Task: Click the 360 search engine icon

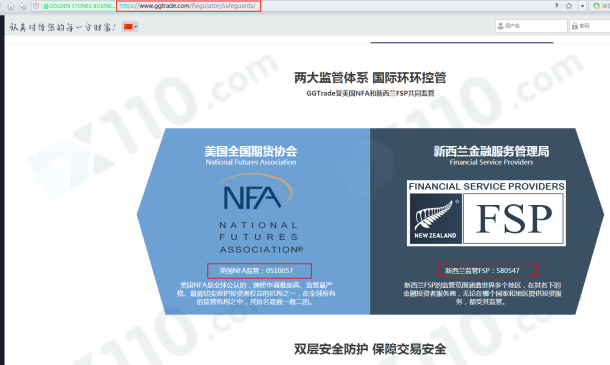Action: click(x=596, y=6)
